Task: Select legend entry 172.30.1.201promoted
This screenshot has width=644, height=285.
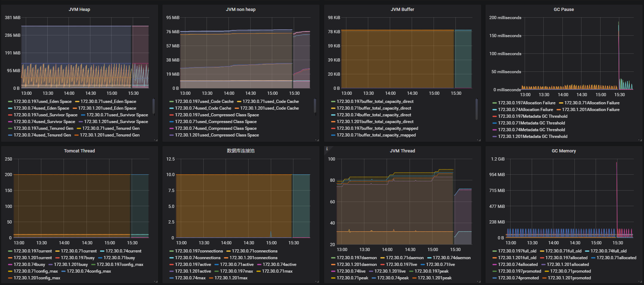Action: 570,278
